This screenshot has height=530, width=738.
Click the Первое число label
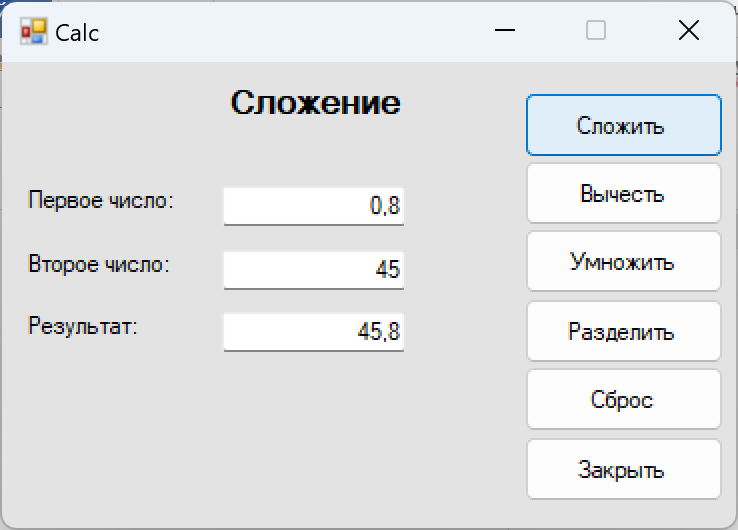[x=101, y=201]
